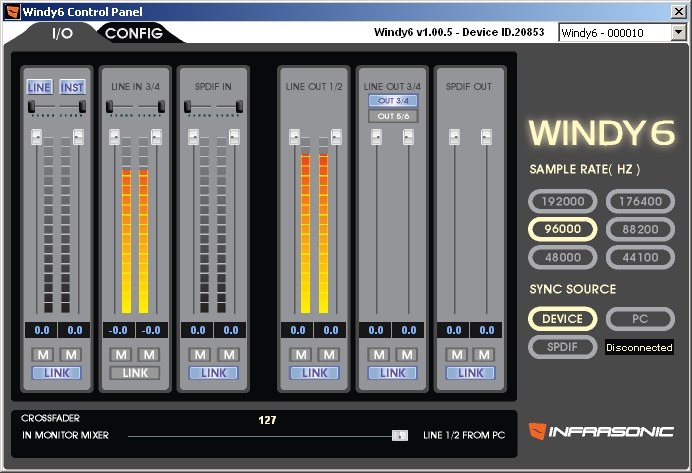Click right fader knob of SPDIF OUT
Screen dimensions: 692x473
[486, 137]
